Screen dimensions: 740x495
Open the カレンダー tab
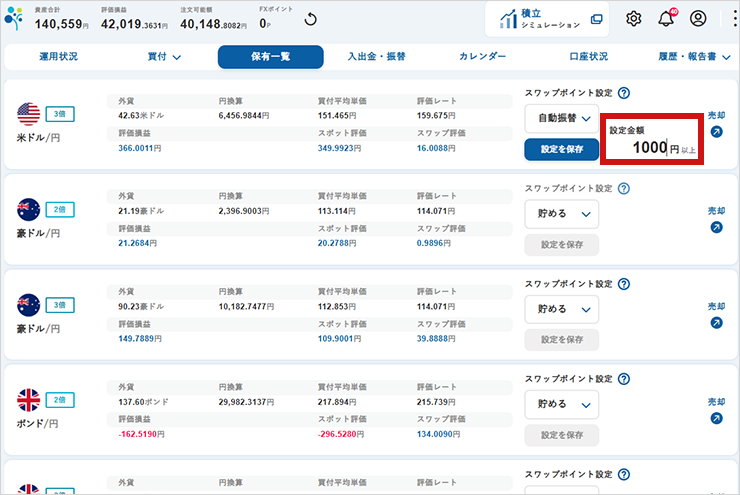(482, 57)
